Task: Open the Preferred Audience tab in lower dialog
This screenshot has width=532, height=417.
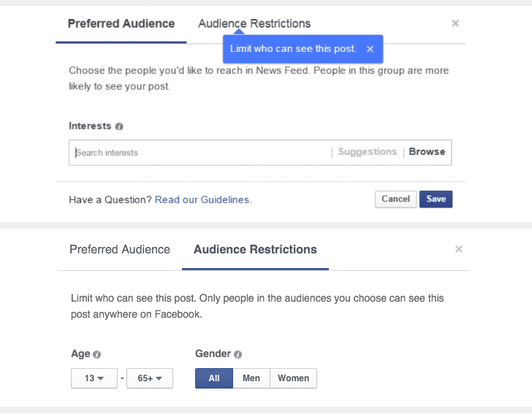Action: (120, 250)
